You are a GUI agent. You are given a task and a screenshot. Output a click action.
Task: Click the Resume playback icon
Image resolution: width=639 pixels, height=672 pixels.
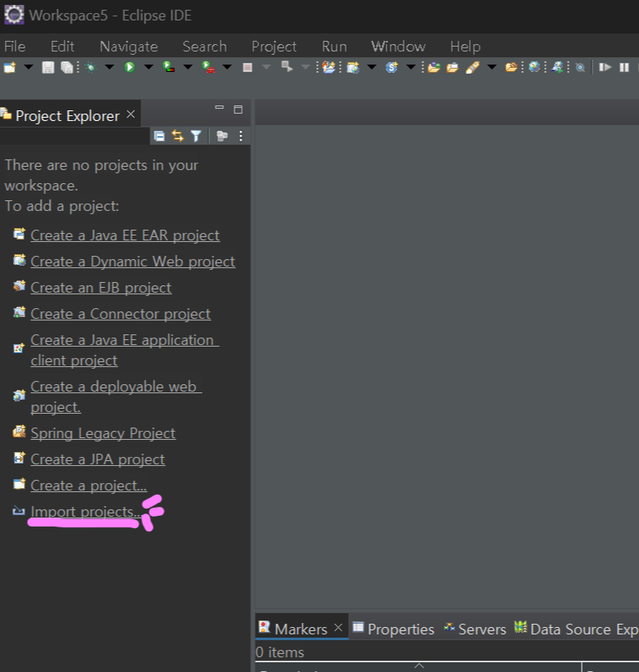click(x=605, y=67)
